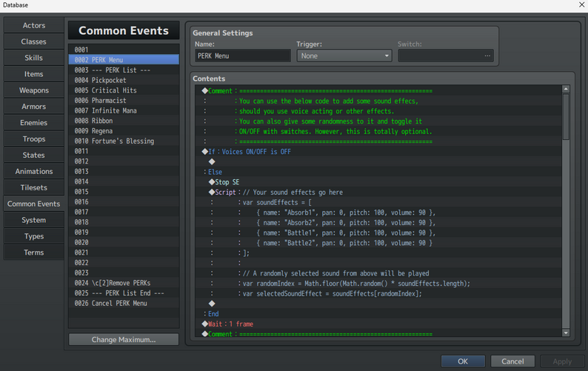The width and height of the screenshot is (588, 371).
Task: Select the States tab
Action: (34, 155)
